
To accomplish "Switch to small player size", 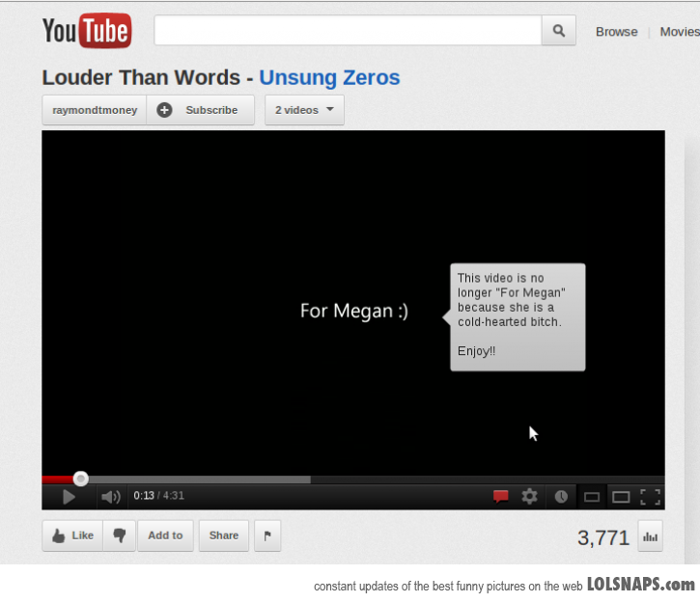I will tap(592, 497).
